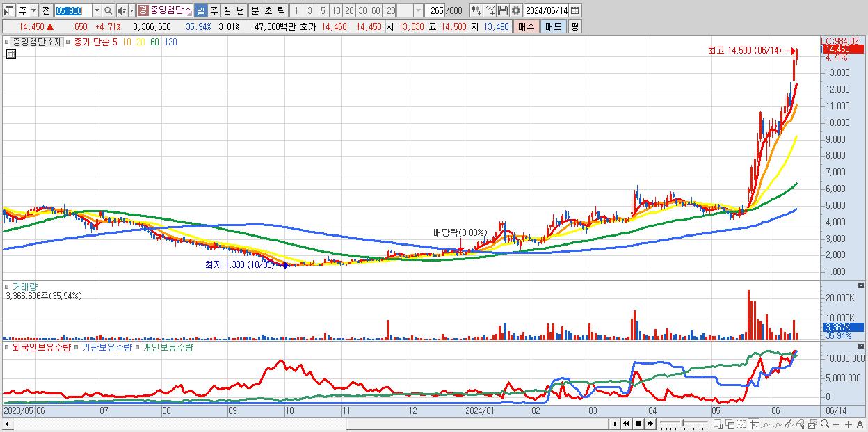868x432 pixels.
Task: Click the 2024/06/14 date field
Action: tap(546, 10)
